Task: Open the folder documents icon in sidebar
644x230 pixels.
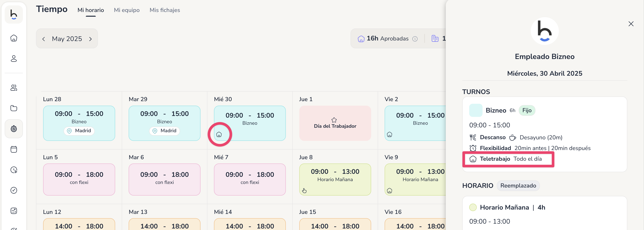Action: 14,108
